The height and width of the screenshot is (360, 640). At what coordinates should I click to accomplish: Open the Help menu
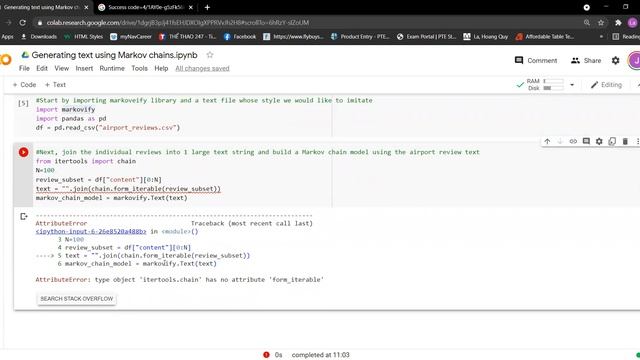[x=161, y=68]
